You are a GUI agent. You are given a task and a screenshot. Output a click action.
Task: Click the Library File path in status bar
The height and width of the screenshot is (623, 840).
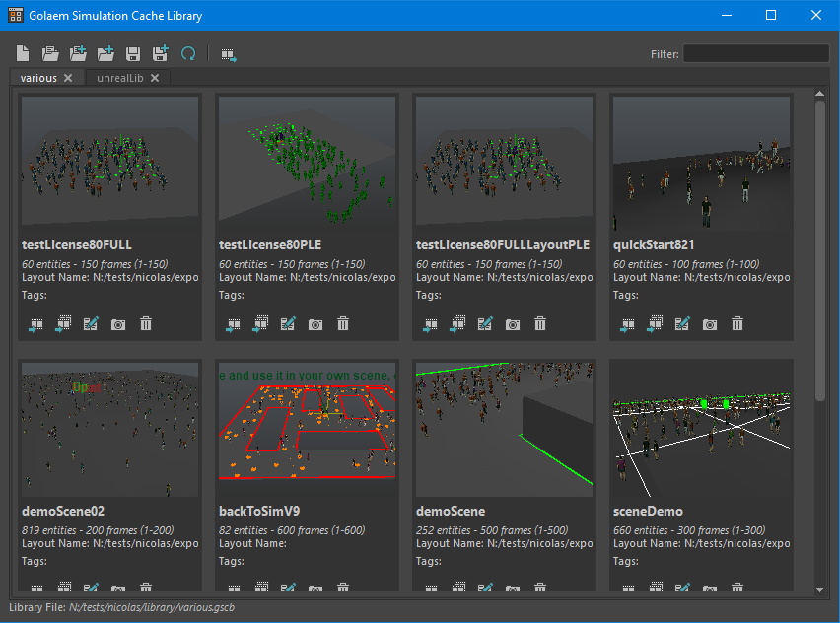click(x=152, y=607)
